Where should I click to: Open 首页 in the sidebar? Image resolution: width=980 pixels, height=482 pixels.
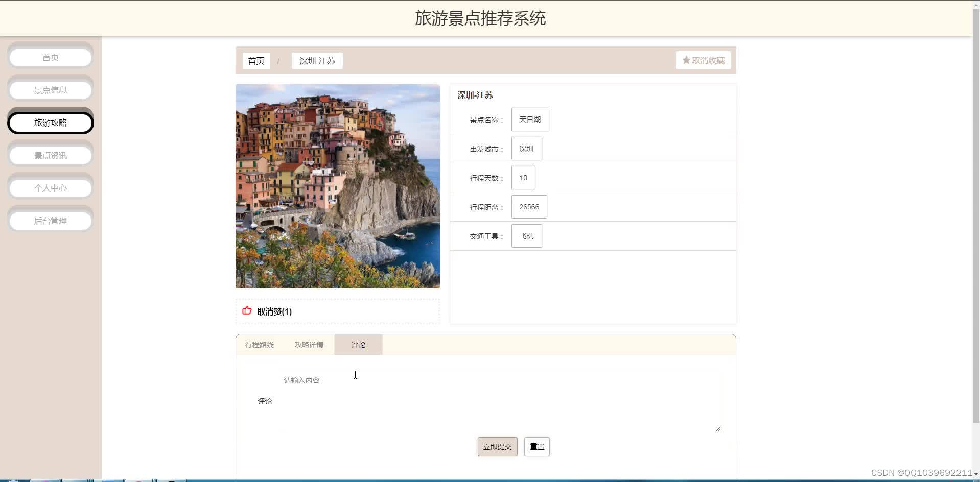click(x=50, y=57)
